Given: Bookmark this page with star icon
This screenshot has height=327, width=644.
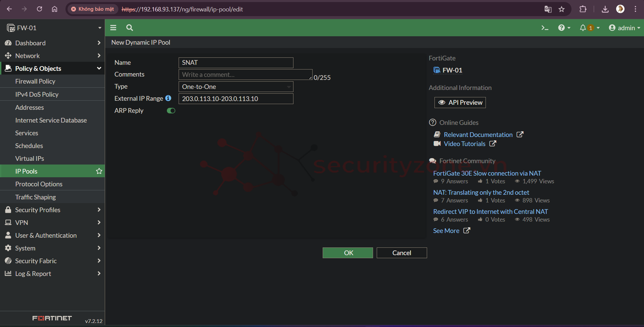Looking at the screenshot, I should click(x=561, y=9).
